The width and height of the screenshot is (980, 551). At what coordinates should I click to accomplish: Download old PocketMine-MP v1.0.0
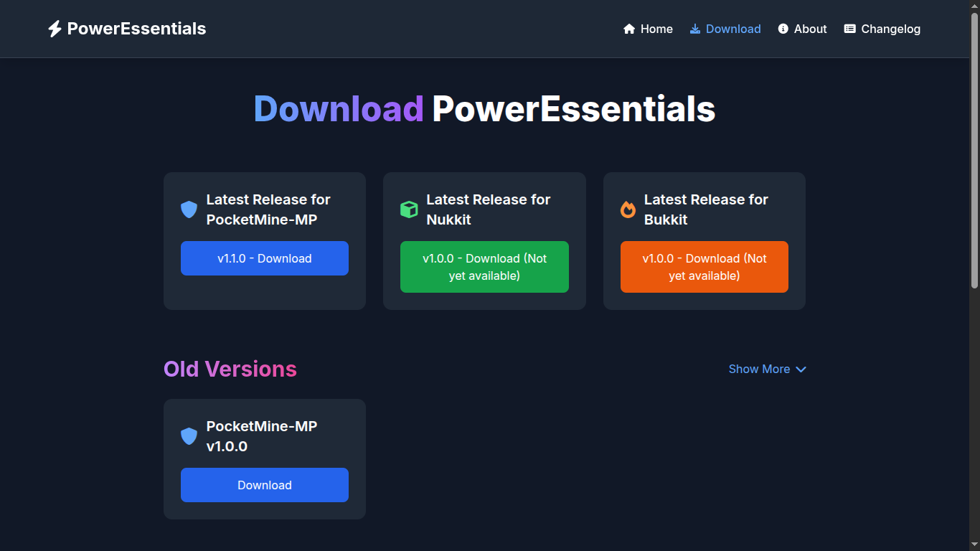(x=265, y=485)
